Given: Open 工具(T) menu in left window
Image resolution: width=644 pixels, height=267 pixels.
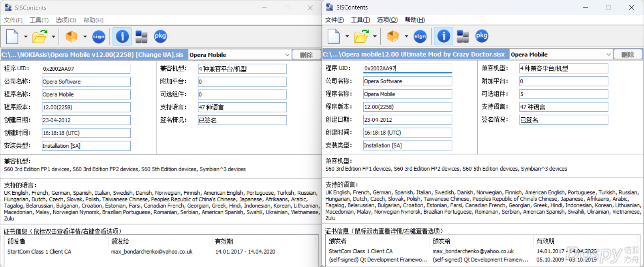Looking at the screenshot, I should coord(39,20).
